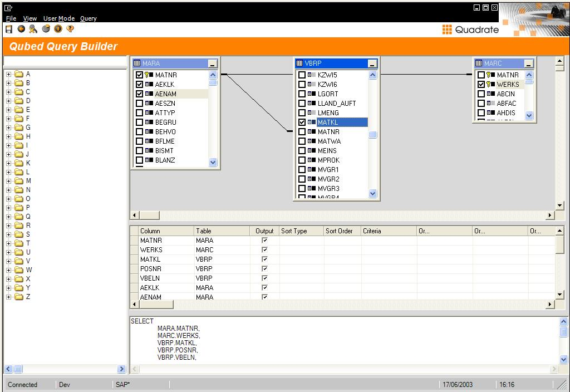Viewport: 570px width, 392px height.
Task: Open the User Mode menu
Action: (58, 18)
